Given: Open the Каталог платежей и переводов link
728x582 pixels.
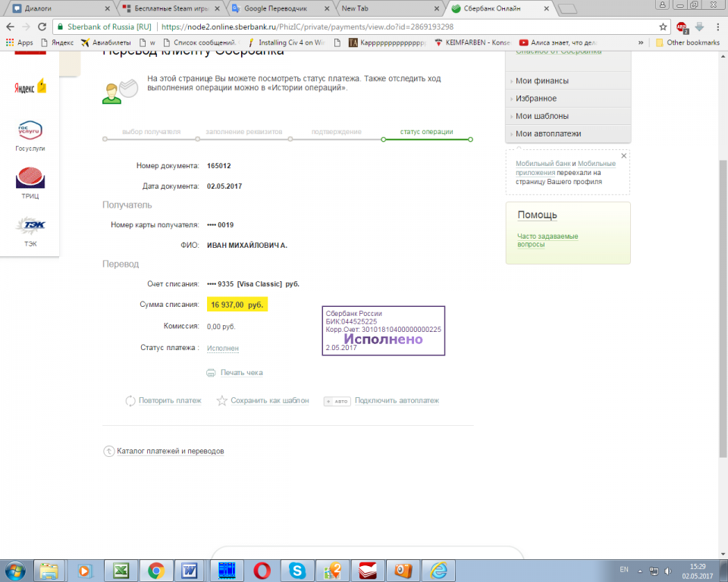Looking at the screenshot, I should (x=171, y=451).
